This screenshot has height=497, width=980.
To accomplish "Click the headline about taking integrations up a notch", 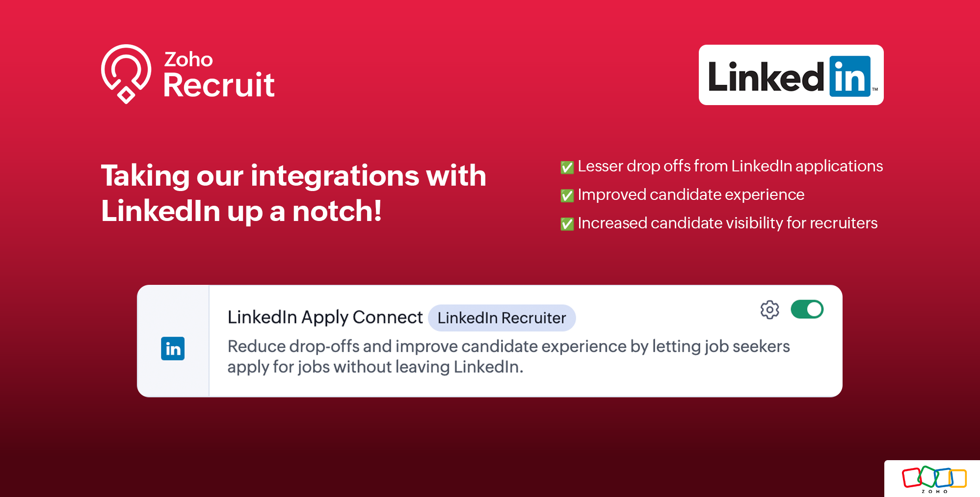I will coord(293,193).
